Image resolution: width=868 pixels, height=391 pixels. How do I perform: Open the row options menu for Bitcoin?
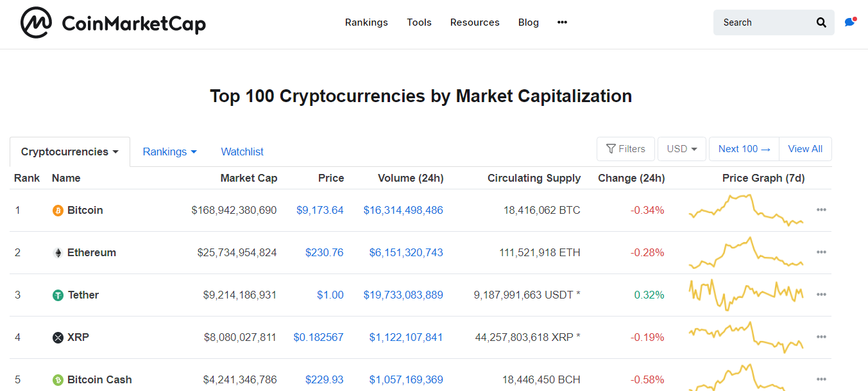click(822, 210)
